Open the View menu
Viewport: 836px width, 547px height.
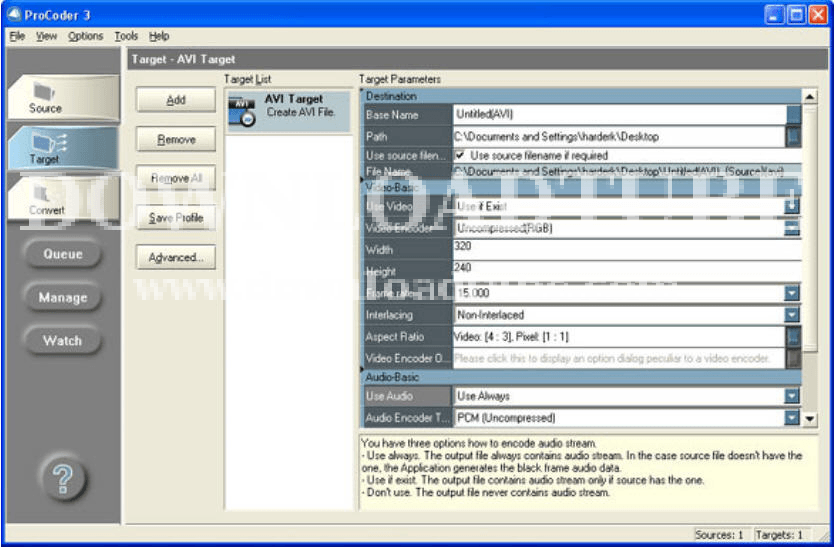(x=46, y=36)
